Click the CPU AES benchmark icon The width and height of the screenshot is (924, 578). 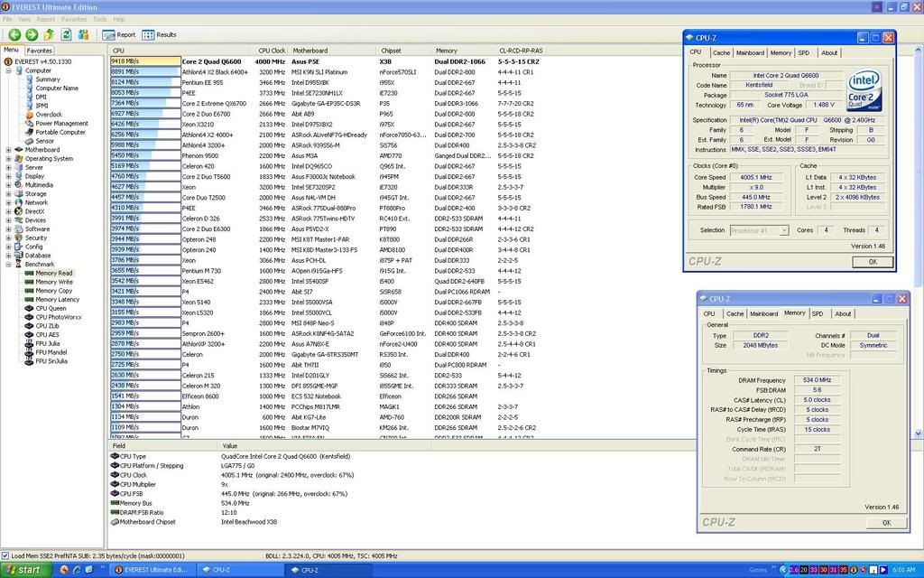[x=29, y=334]
